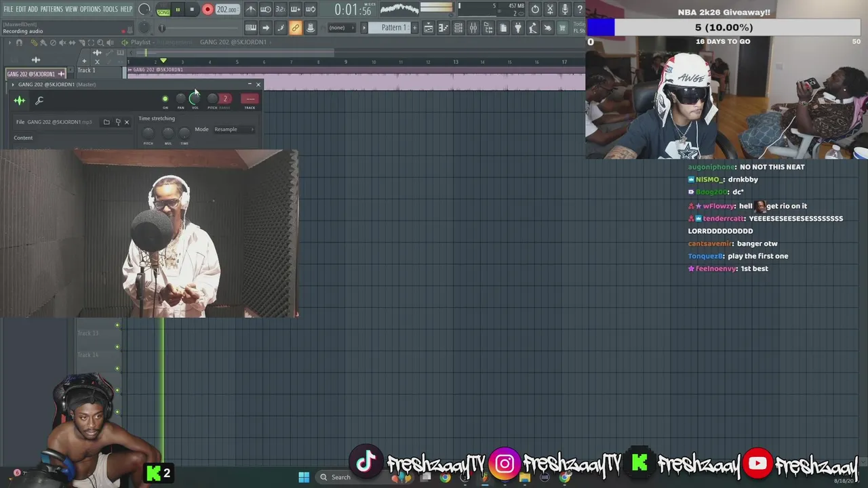Open the wrench settings tab in sampler
This screenshot has width=868, height=488.
[39, 101]
